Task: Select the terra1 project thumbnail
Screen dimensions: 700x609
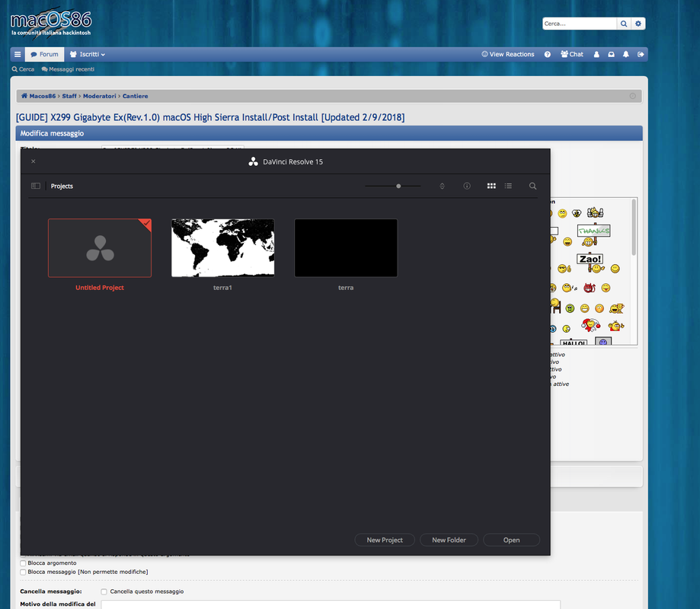Action: [222, 248]
